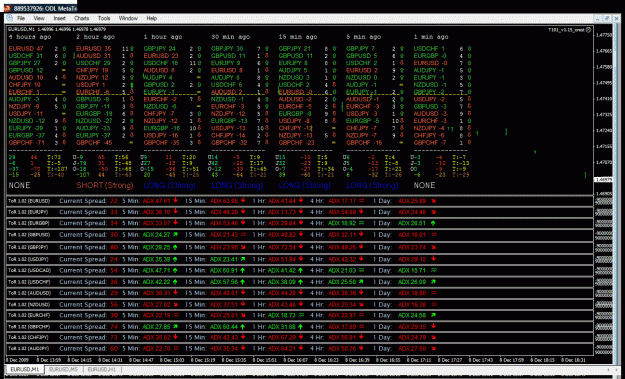The image size is (625, 379).
Task: Click the AUDJPY 4 Hr value 'ADX 50.76'
Action: click(342, 349)
